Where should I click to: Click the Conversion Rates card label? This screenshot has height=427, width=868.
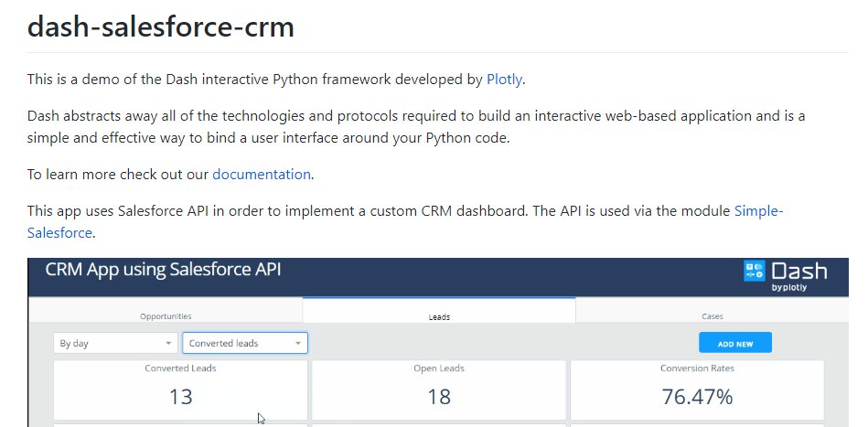[697, 368]
